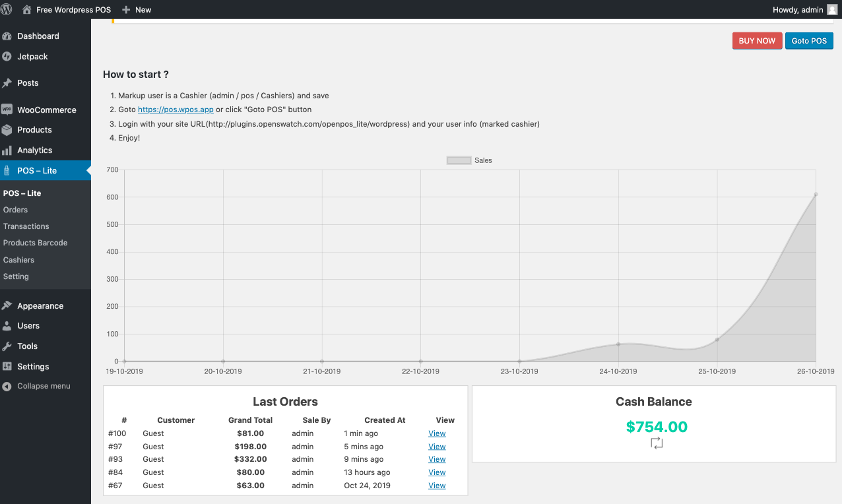Open the Cashiers submenu item

click(x=19, y=260)
